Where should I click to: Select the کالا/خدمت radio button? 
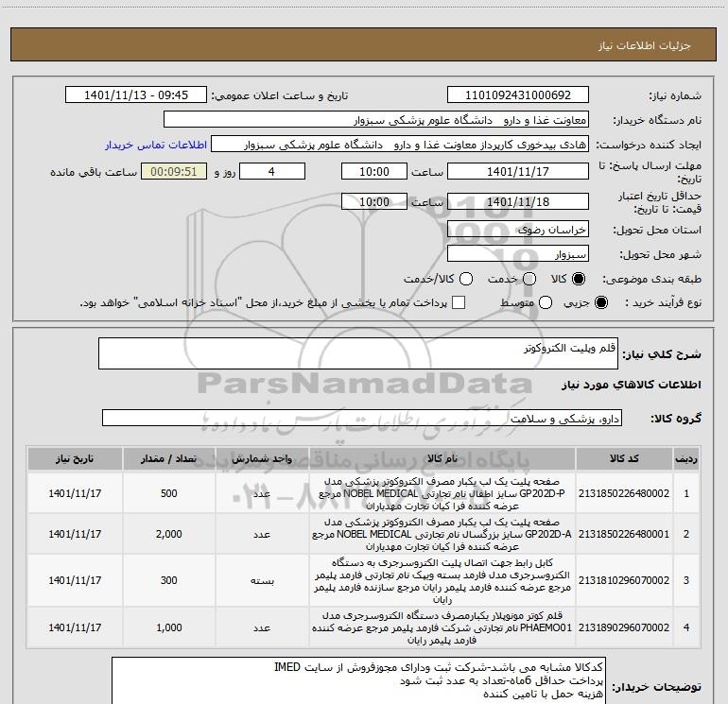[466, 279]
